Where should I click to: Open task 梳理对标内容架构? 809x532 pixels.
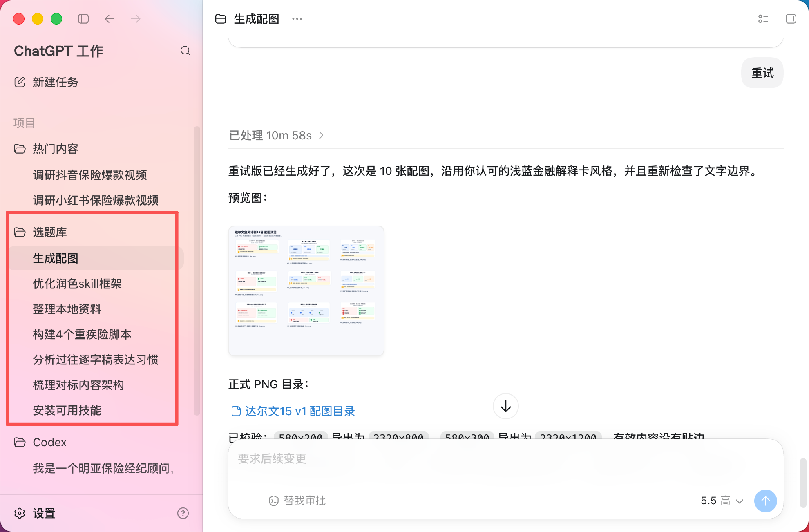pos(78,385)
